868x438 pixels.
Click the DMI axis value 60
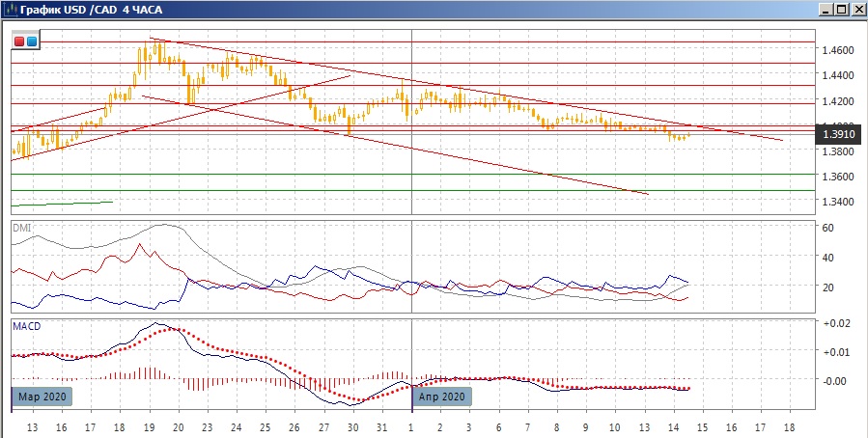coord(828,228)
